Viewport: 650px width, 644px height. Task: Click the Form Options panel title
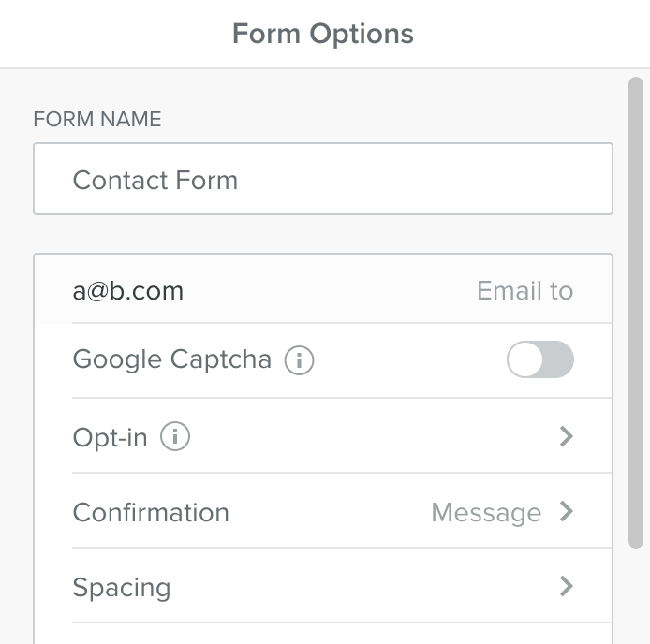323,34
